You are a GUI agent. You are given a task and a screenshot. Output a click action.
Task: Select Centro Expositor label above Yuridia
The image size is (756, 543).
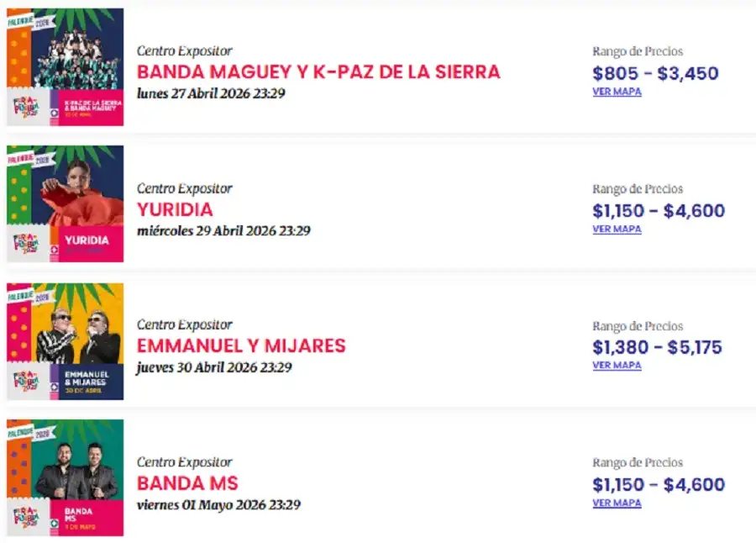[185, 188]
